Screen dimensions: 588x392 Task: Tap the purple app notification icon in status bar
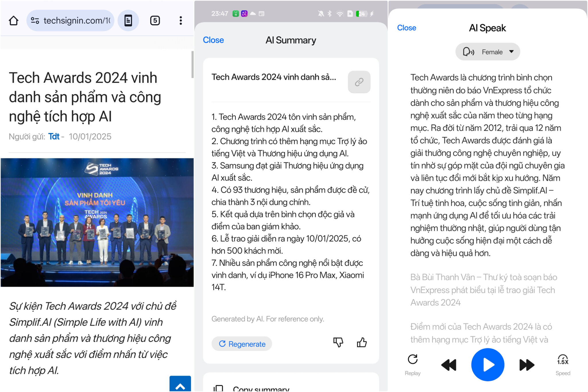(x=244, y=13)
